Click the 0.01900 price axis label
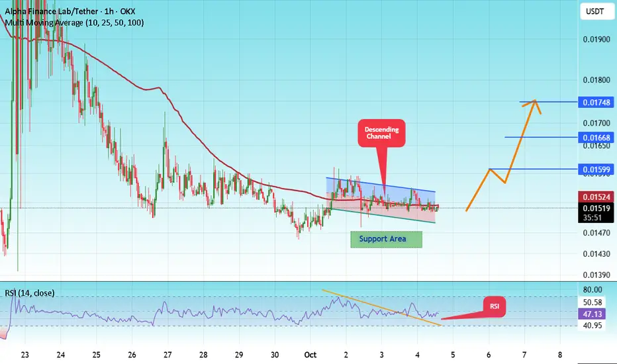Image resolution: width=617 pixels, height=364 pixels. click(x=596, y=39)
